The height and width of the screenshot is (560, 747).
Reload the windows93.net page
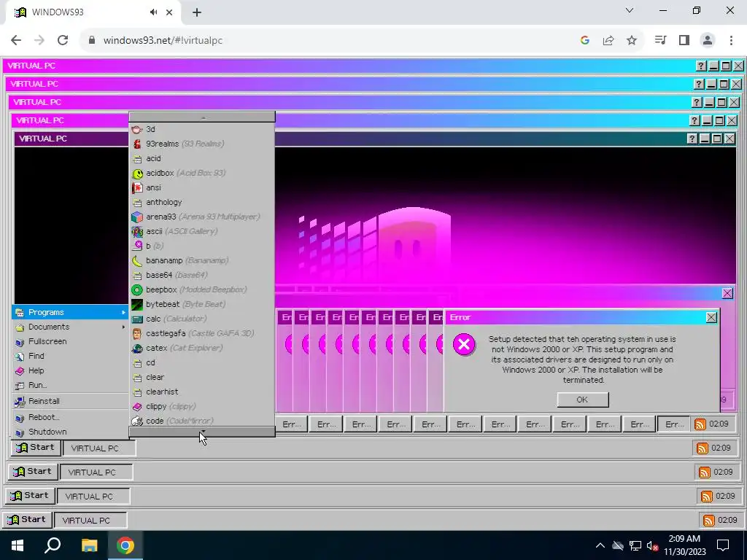tap(63, 41)
